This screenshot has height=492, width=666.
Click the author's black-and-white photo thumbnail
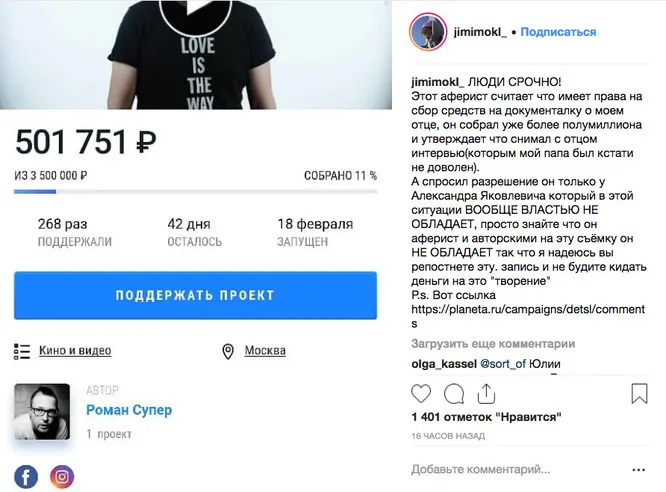pos(42,411)
